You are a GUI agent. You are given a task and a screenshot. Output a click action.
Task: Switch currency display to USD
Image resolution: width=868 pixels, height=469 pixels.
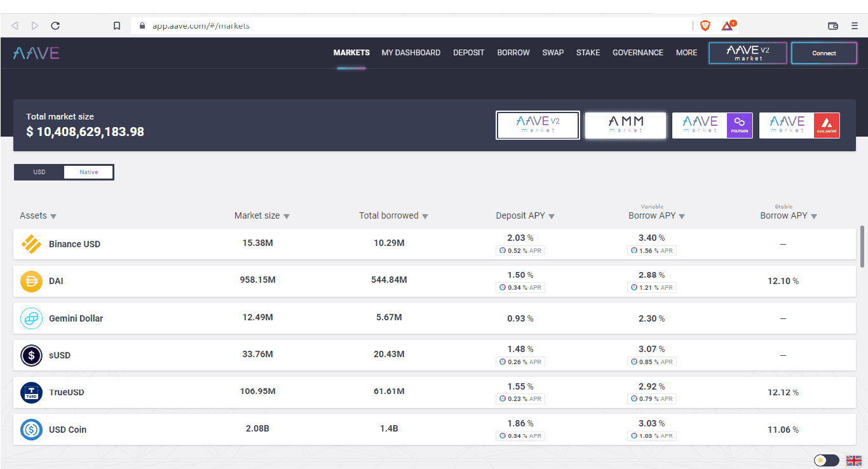coord(39,172)
